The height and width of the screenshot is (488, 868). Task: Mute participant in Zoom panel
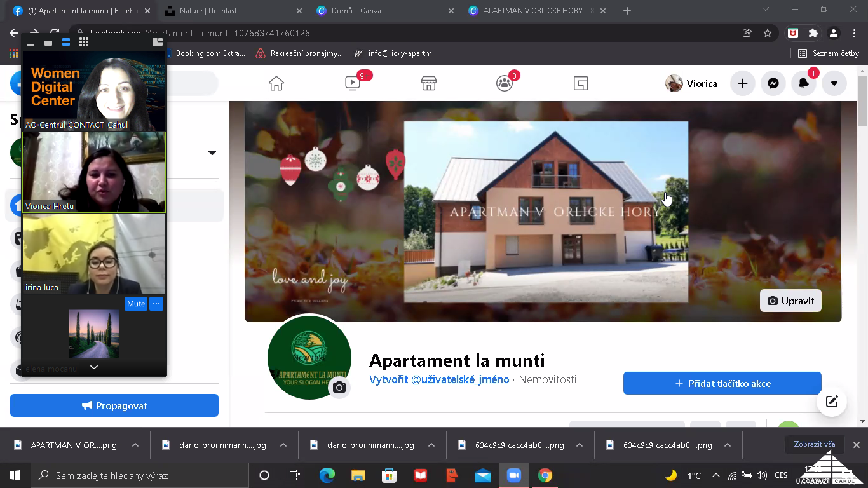point(136,304)
